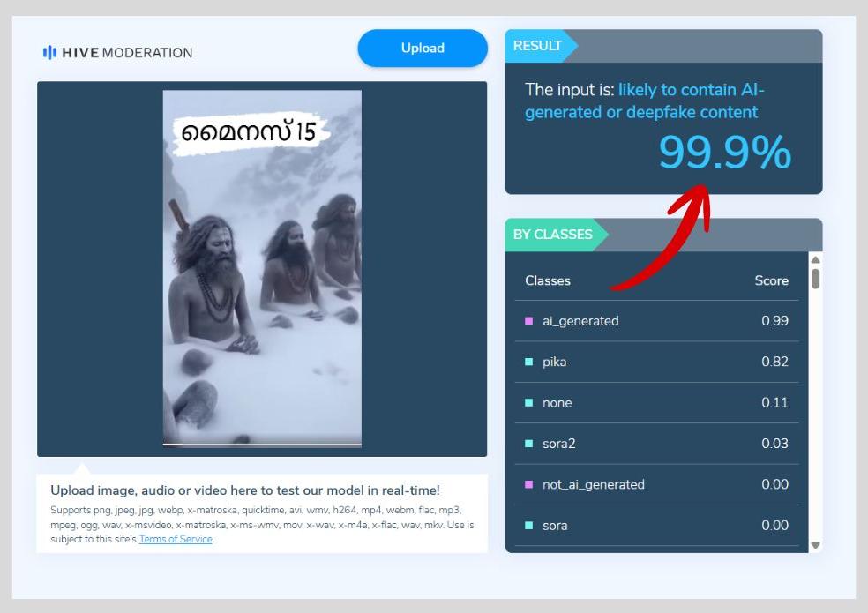Click the cyan square beside sora
Viewport: 868px width, 613px height.
(x=529, y=526)
